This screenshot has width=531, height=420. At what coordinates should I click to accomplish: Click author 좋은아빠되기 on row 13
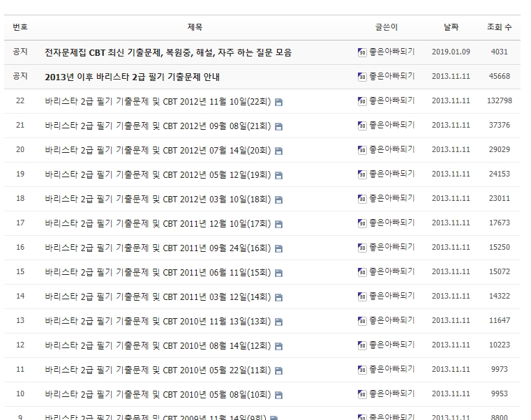(x=392, y=320)
